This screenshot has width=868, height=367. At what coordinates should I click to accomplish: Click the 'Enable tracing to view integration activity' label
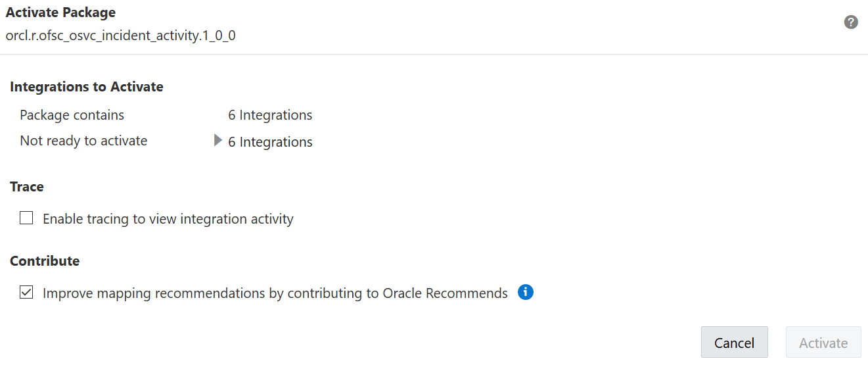[x=168, y=219]
